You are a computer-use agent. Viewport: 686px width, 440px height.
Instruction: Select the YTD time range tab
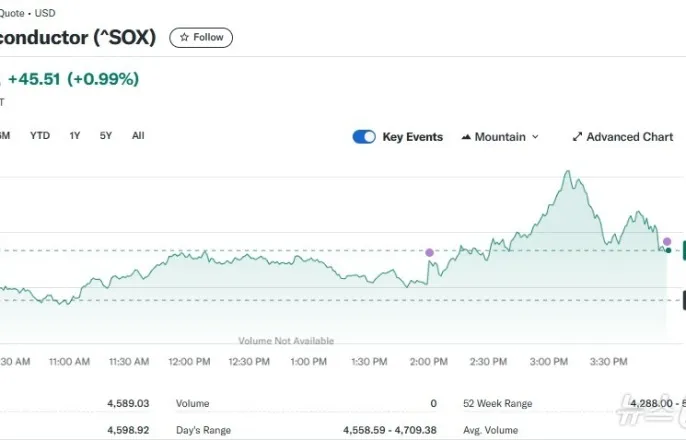click(40, 136)
